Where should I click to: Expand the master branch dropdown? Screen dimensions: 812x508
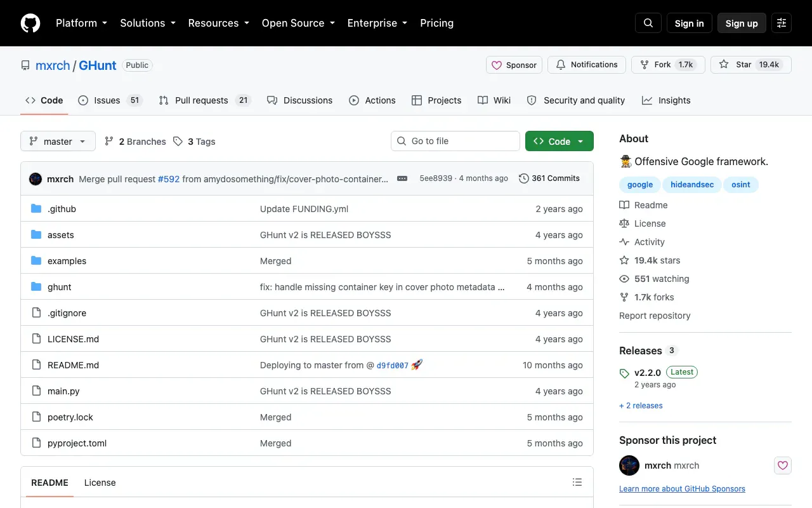click(x=58, y=141)
